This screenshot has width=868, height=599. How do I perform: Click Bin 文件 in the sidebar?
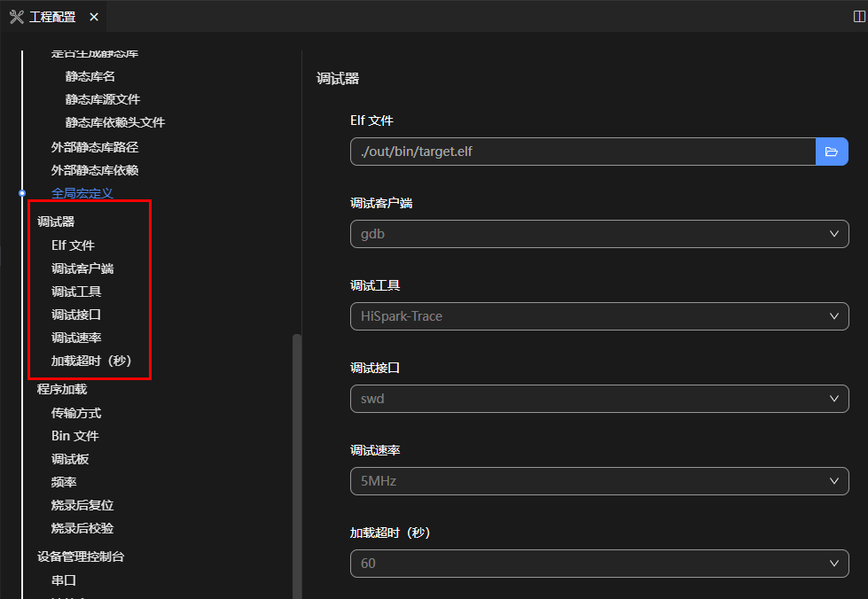[75, 436]
